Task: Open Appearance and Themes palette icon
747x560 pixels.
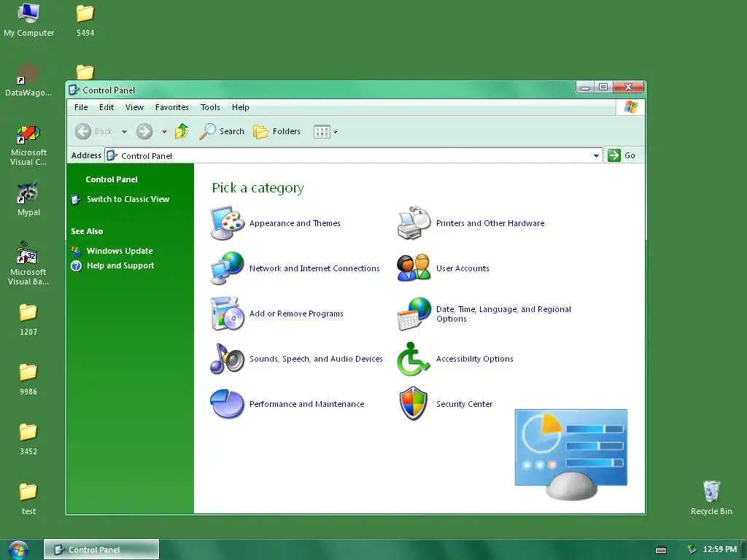Action: pos(228,223)
